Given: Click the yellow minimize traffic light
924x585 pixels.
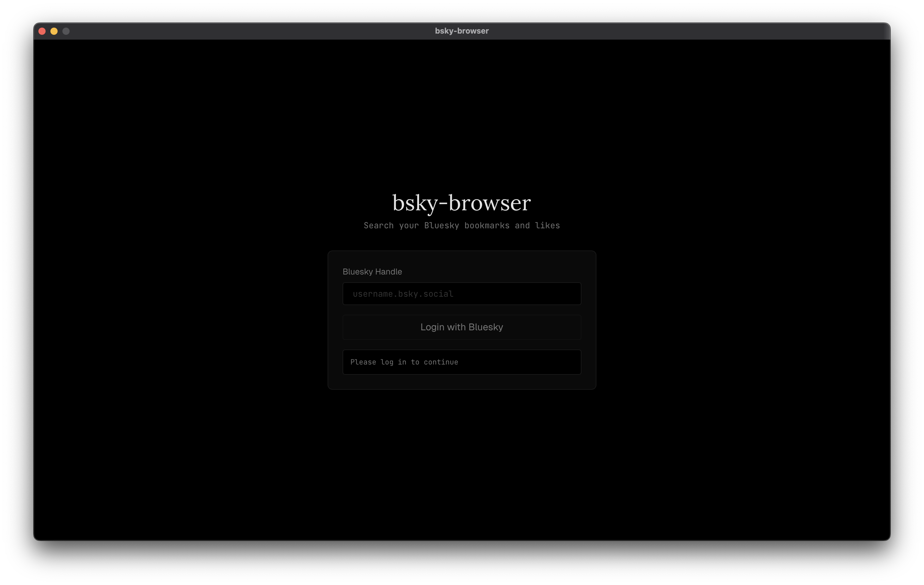Looking at the screenshot, I should coord(54,31).
